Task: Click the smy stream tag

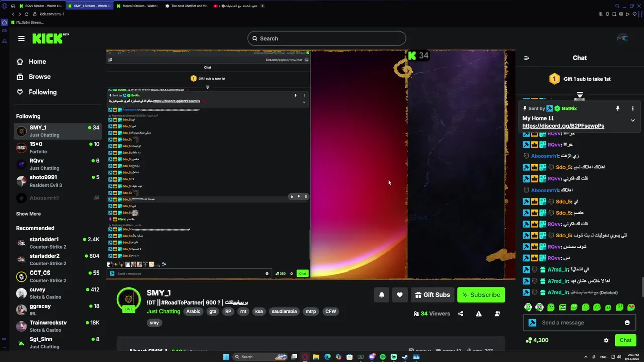Action: click(154, 323)
